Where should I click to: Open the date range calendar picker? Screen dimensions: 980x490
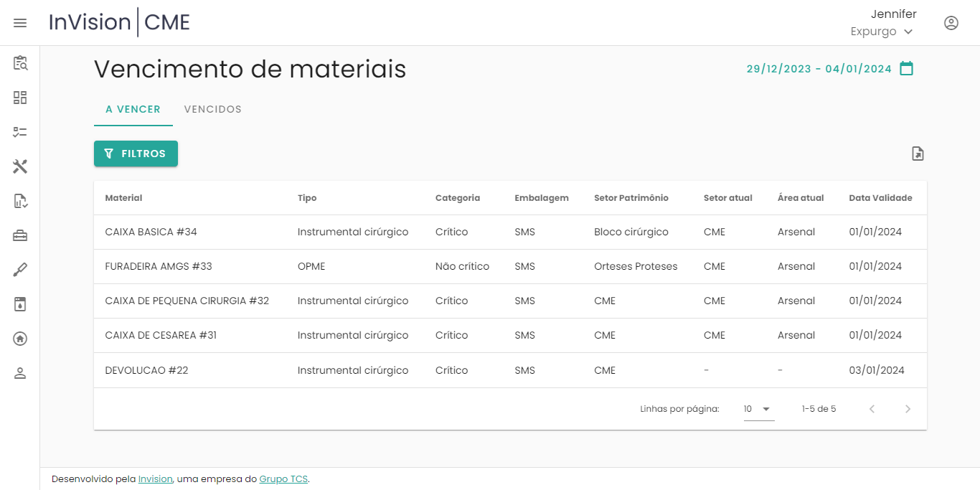point(907,69)
